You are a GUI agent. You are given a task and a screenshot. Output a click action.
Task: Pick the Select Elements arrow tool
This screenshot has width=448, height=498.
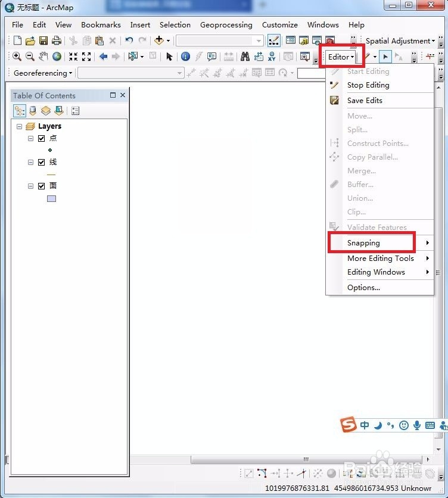pyautogui.click(x=169, y=57)
